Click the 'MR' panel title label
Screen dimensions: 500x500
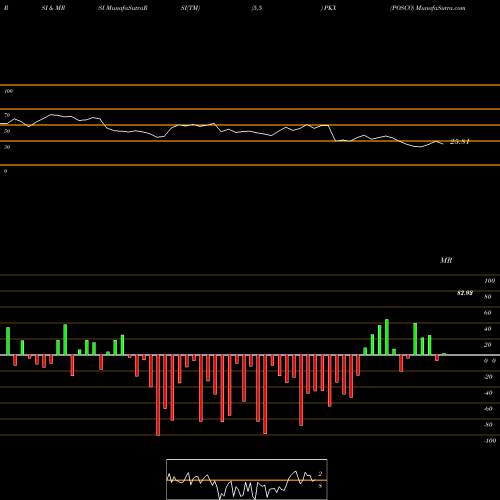(446, 260)
